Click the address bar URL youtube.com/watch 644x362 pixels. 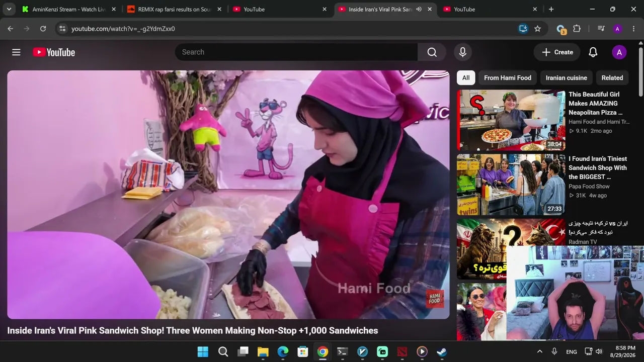[x=123, y=29]
